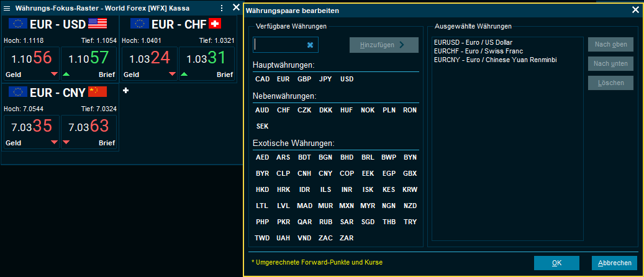
Task: Pick CHF under Nebenwährungen
Action: click(x=283, y=110)
